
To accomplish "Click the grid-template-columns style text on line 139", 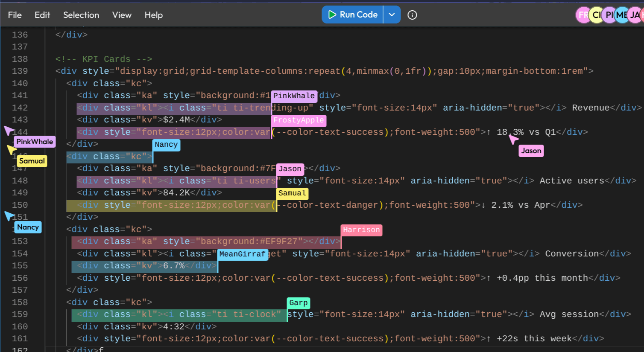I will 249,71.
